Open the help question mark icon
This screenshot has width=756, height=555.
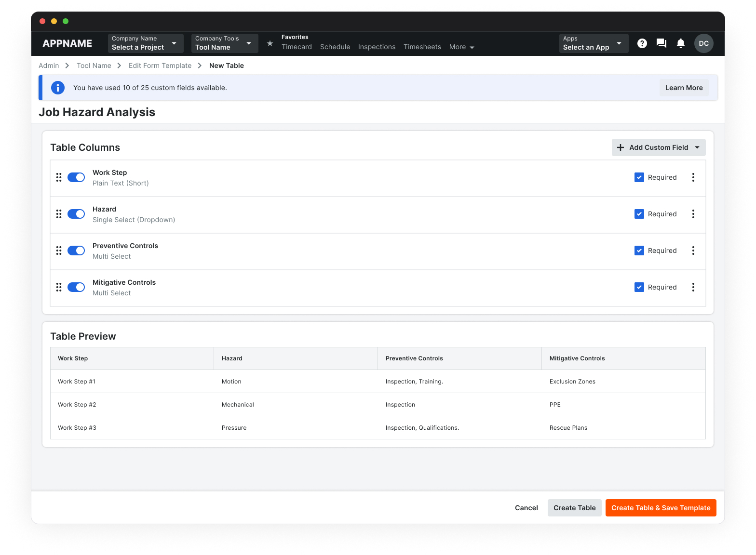pos(642,43)
